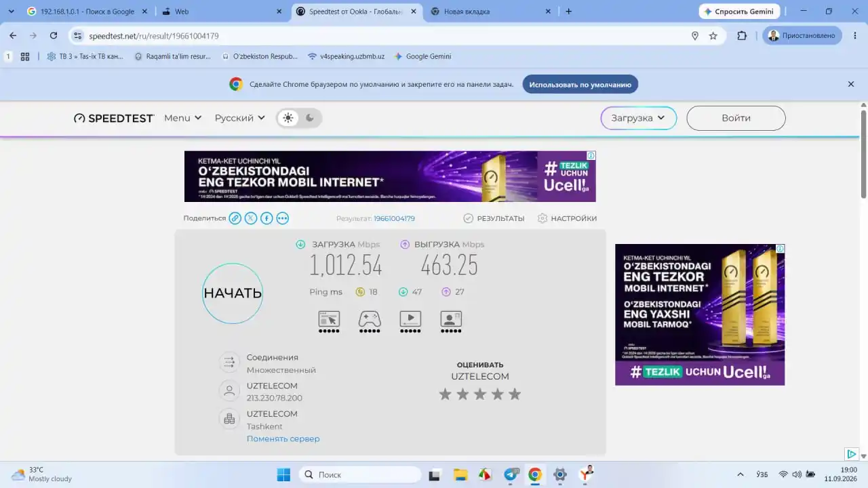The image size is (868, 488).
Task: Close the Speedtest от Ookla tab
Action: pyautogui.click(x=414, y=12)
